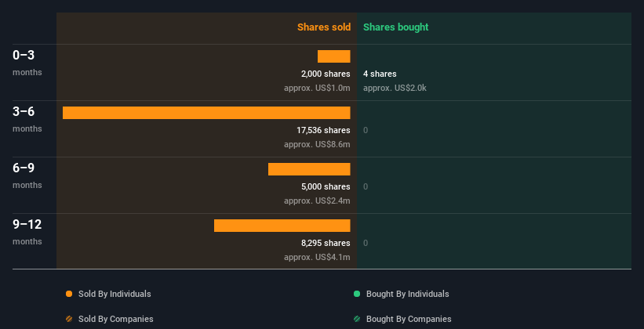Select the 3–6 months sold bar

tap(206, 113)
